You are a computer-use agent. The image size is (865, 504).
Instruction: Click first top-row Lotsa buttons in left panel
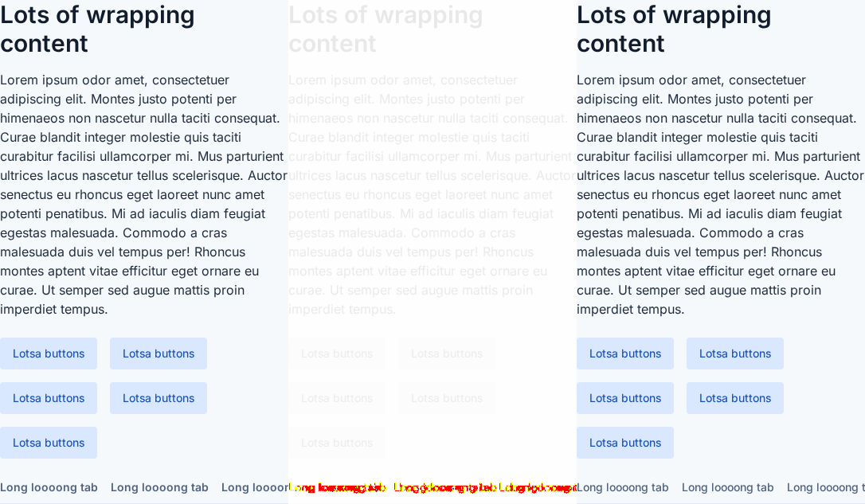(49, 354)
